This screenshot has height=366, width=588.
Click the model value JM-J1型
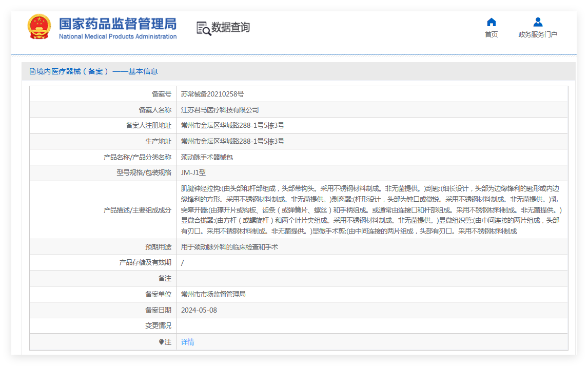(193, 173)
